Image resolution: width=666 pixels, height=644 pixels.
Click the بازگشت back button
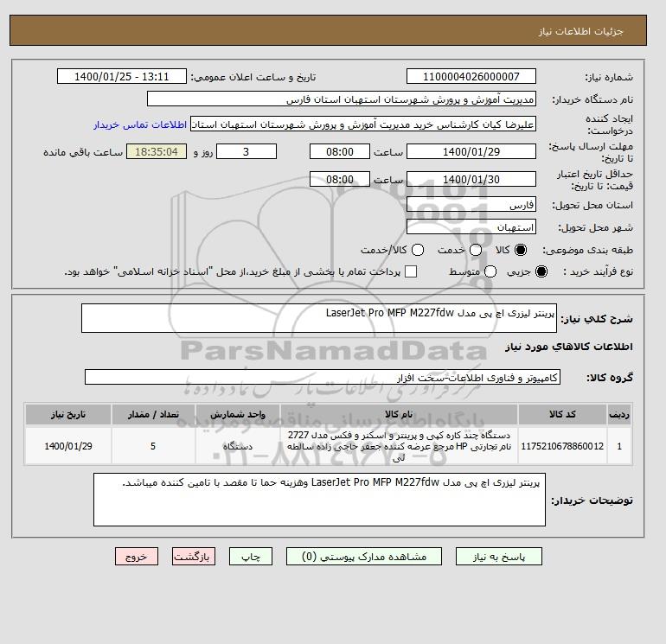pos(194,556)
